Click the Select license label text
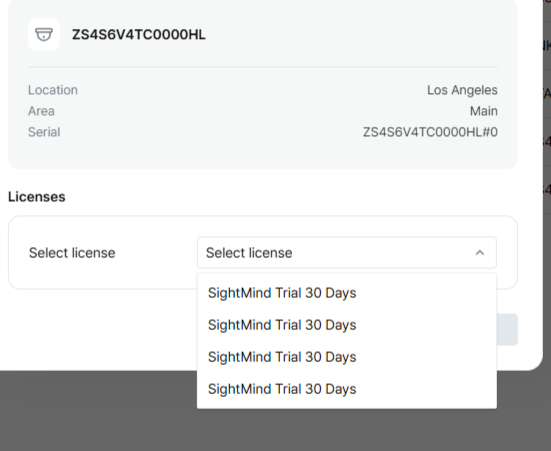Viewport: 551px width, 451px height. 72,253
